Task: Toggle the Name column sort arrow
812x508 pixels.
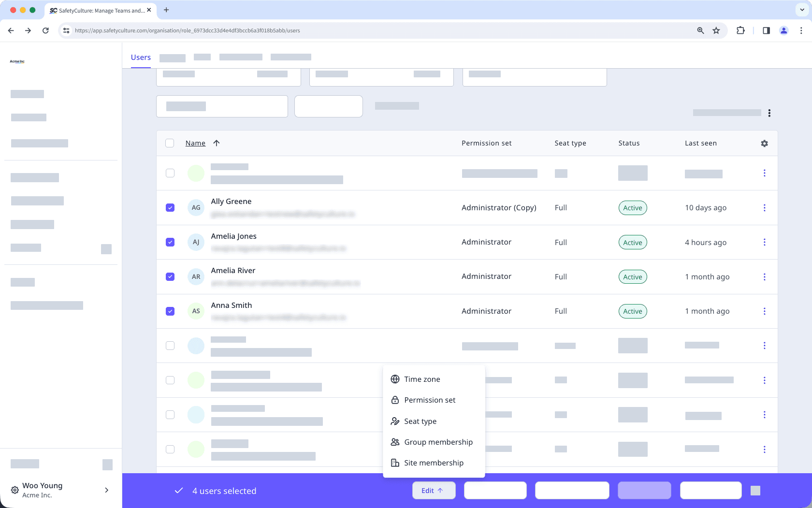Action: (x=217, y=143)
